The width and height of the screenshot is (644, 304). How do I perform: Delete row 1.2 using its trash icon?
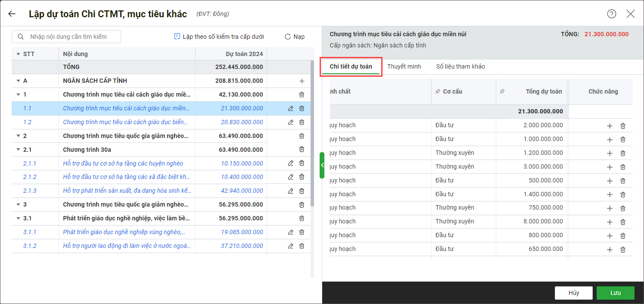pos(302,122)
